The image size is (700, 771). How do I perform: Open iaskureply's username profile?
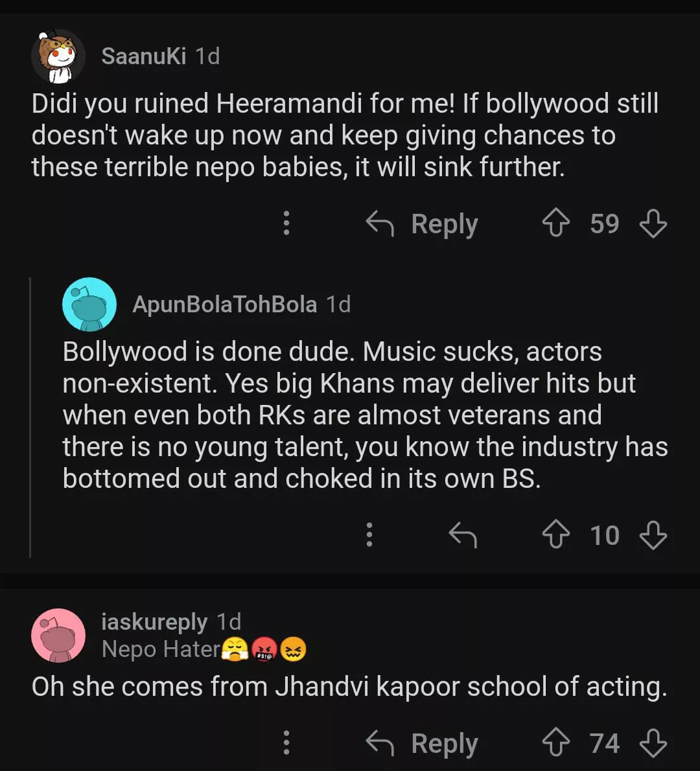[154, 622]
